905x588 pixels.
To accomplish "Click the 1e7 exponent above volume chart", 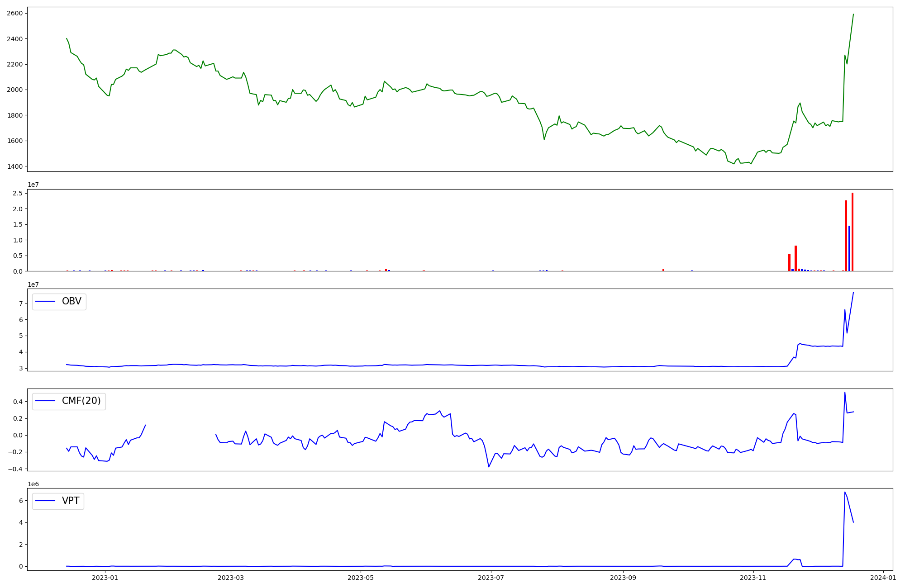I will 33,185.
